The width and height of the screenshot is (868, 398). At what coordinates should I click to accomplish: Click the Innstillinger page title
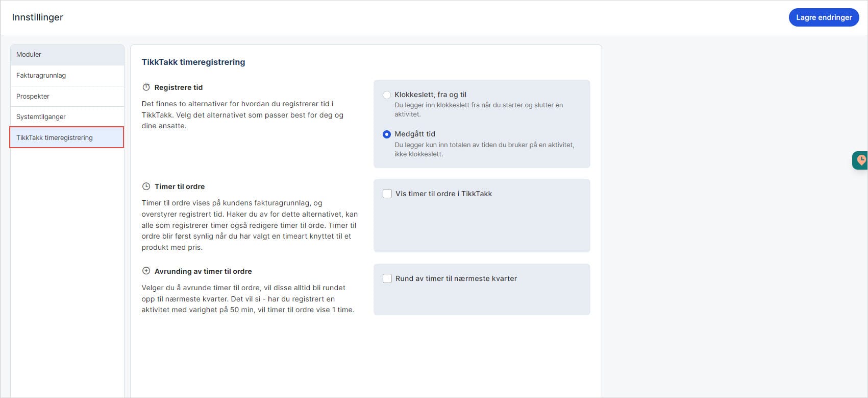point(38,17)
